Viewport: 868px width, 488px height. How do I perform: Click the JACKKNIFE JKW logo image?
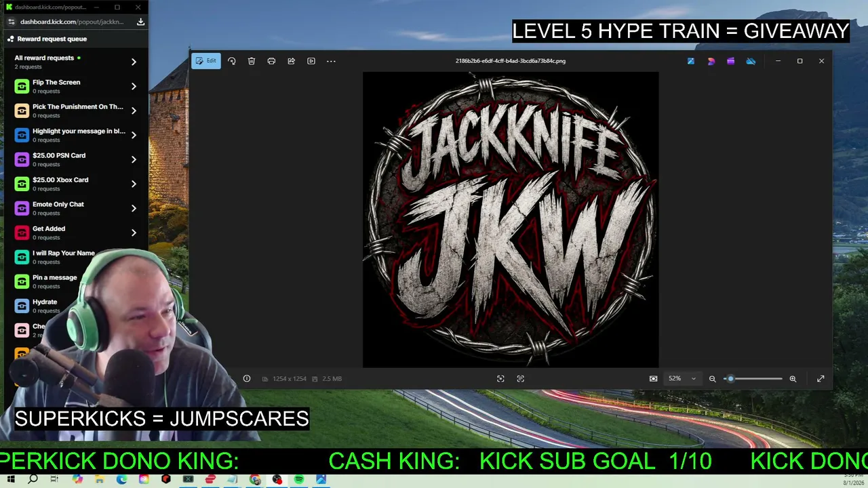[x=511, y=220]
